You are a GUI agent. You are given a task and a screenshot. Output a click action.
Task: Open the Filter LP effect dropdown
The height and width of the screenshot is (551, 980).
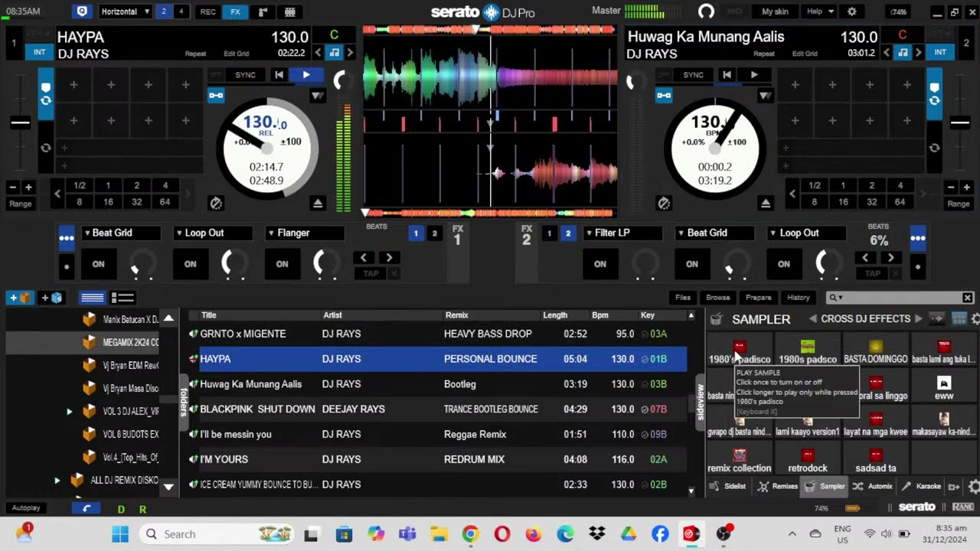tap(622, 233)
